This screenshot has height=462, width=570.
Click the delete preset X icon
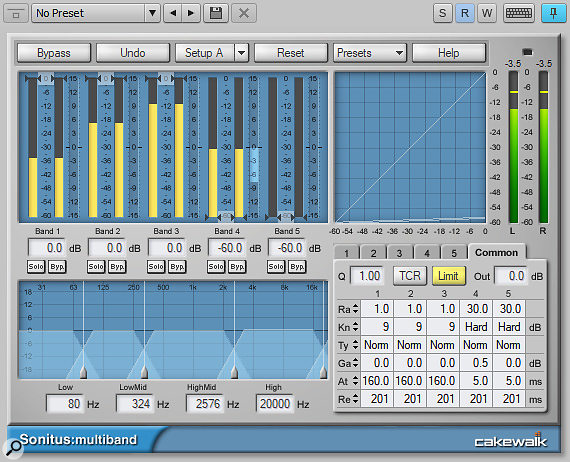(x=244, y=13)
